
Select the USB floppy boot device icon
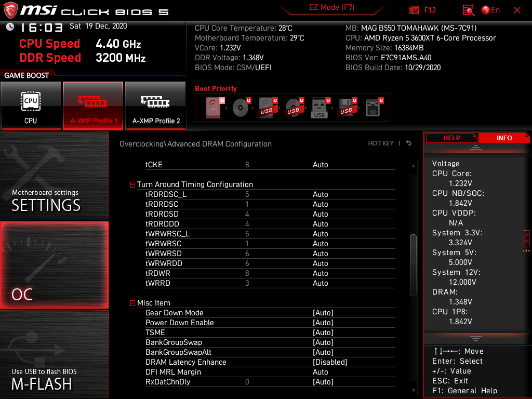tap(347, 108)
